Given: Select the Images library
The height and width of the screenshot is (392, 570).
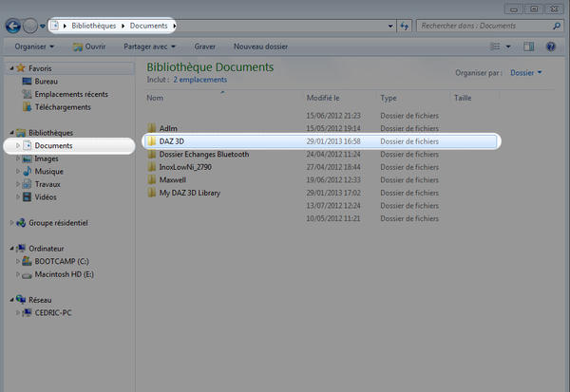Looking at the screenshot, I should click(x=47, y=159).
